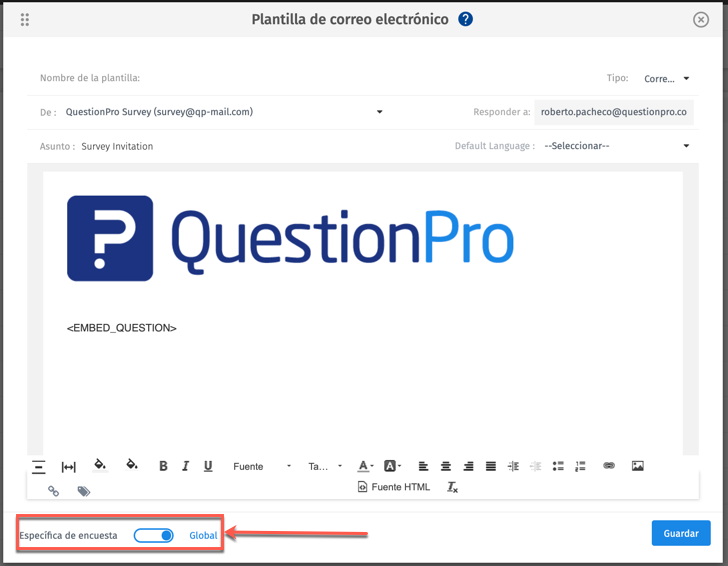Click the underlined paint bucket fill icon
Viewport: 728px width, 566px height.
(x=100, y=465)
